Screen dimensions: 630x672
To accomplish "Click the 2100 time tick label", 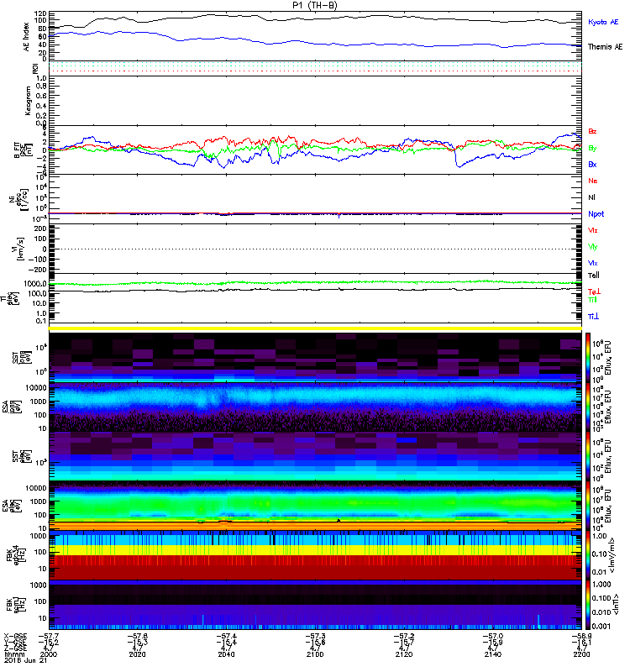I will (x=315, y=654).
